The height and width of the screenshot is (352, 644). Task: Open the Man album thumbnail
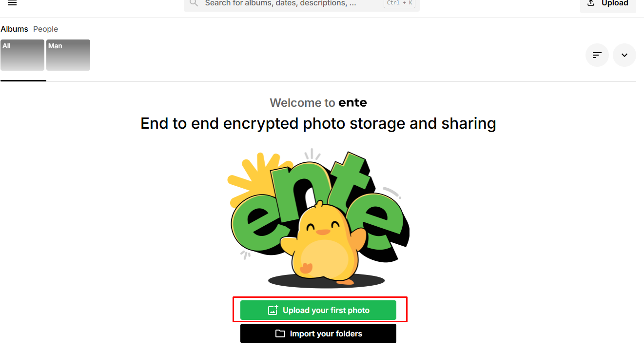tap(68, 55)
